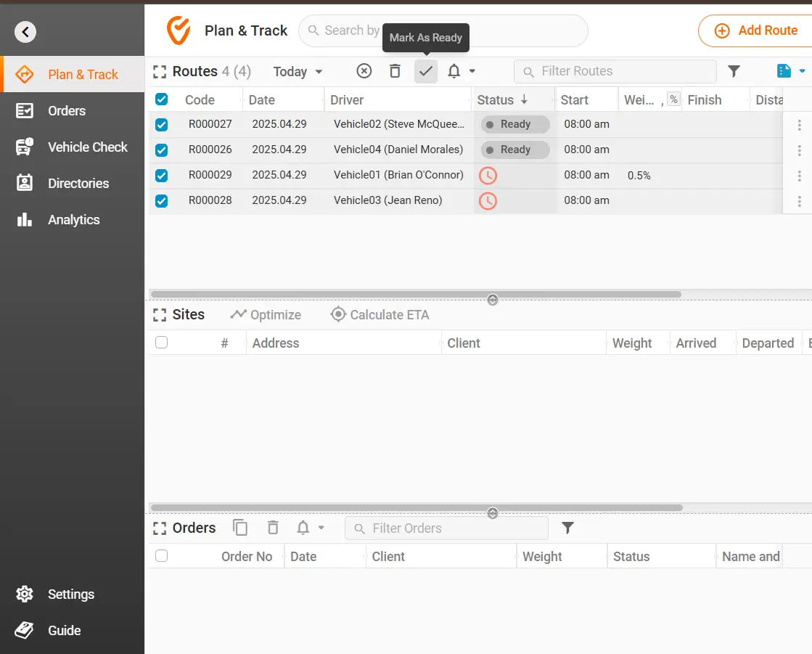Screen dimensions: 812x654
Task: Open the Today date range dropdown
Action: point(298,72)
